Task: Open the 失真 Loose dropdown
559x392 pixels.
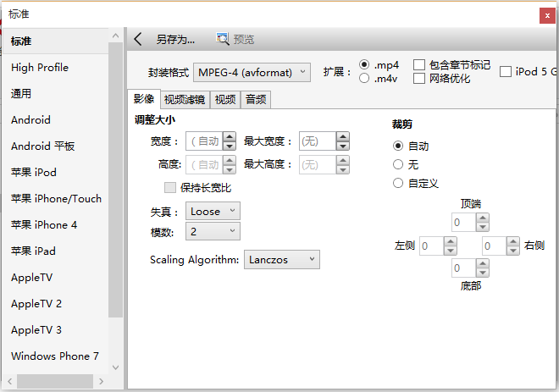Action: coord(213,211)
